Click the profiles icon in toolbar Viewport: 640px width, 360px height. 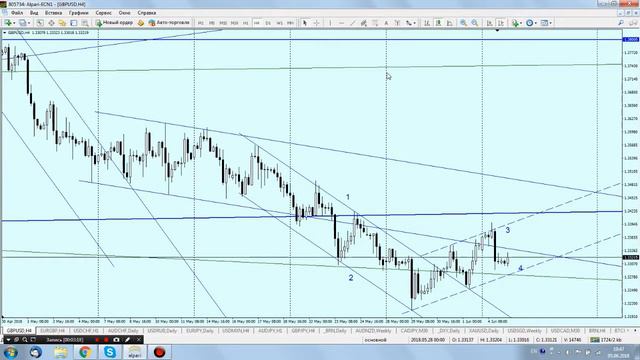[x=23, y=23]
